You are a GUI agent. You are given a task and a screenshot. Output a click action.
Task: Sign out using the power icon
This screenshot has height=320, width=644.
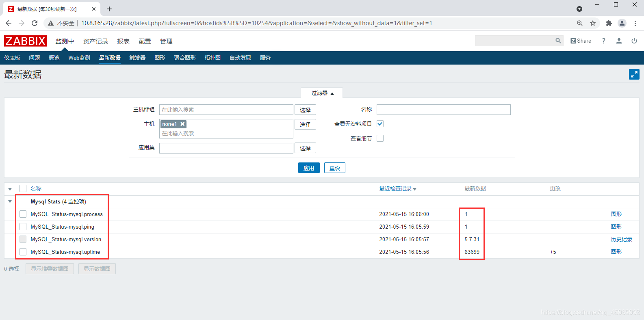(x=634, y=41)
